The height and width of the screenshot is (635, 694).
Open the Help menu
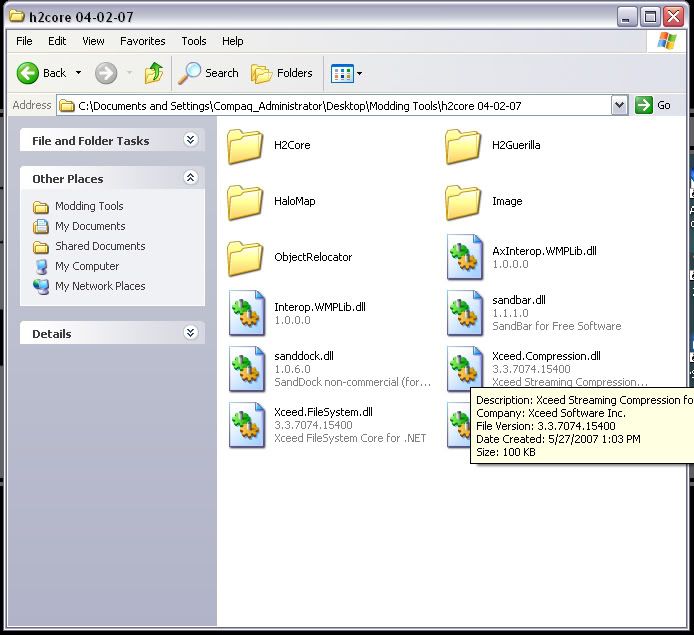(232, 41)
